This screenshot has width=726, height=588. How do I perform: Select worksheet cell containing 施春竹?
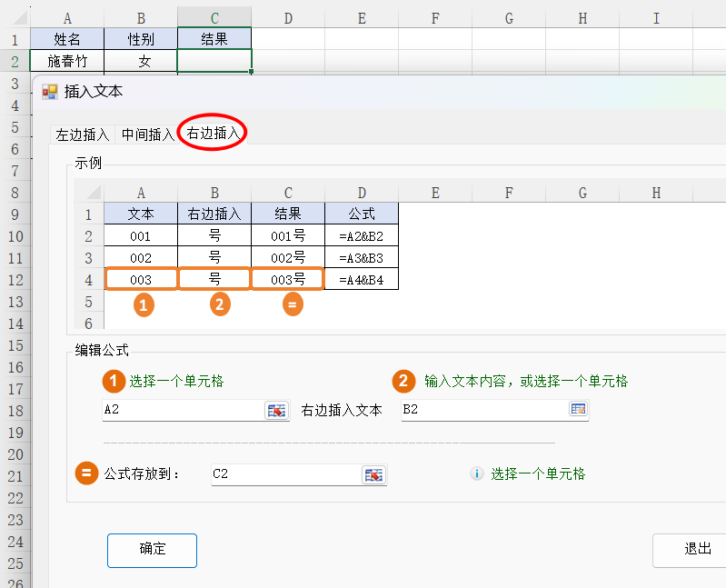(66, 61)
